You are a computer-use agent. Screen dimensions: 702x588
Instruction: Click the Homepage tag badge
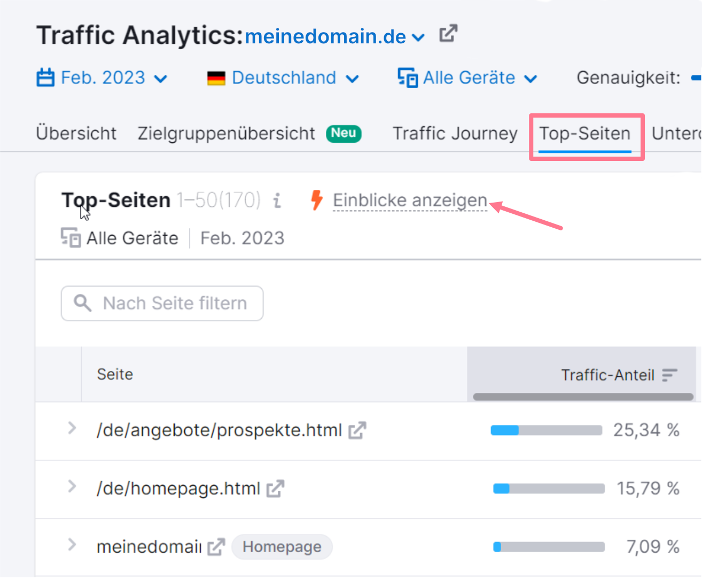282,547
